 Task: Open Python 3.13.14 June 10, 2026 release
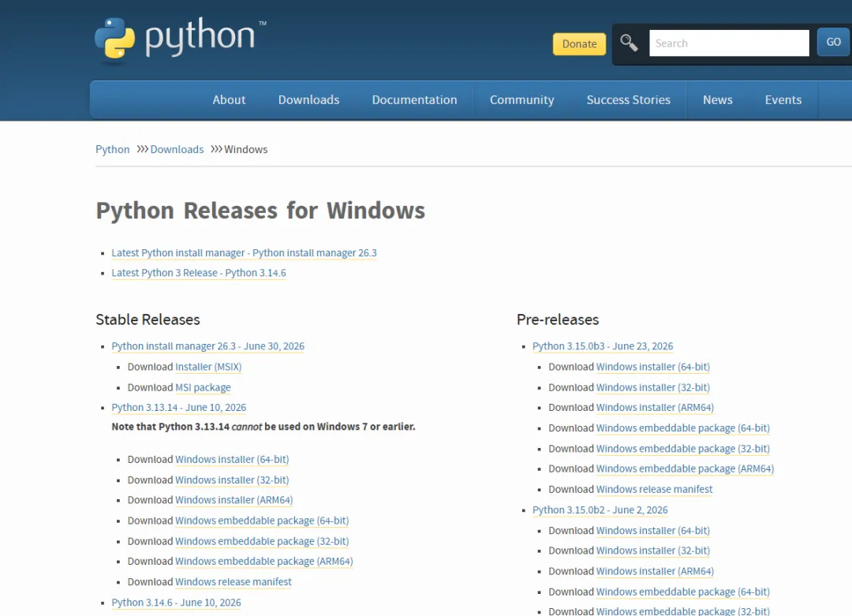179,408
